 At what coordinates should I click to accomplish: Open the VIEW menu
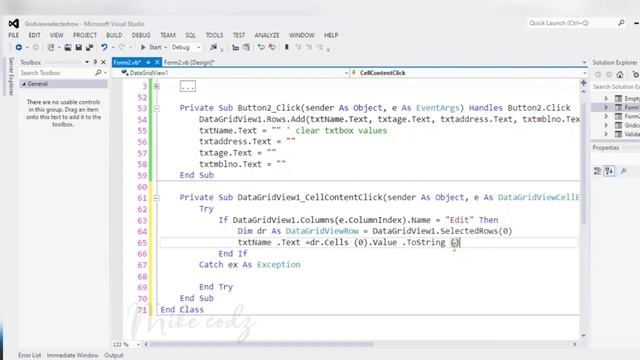56,36
